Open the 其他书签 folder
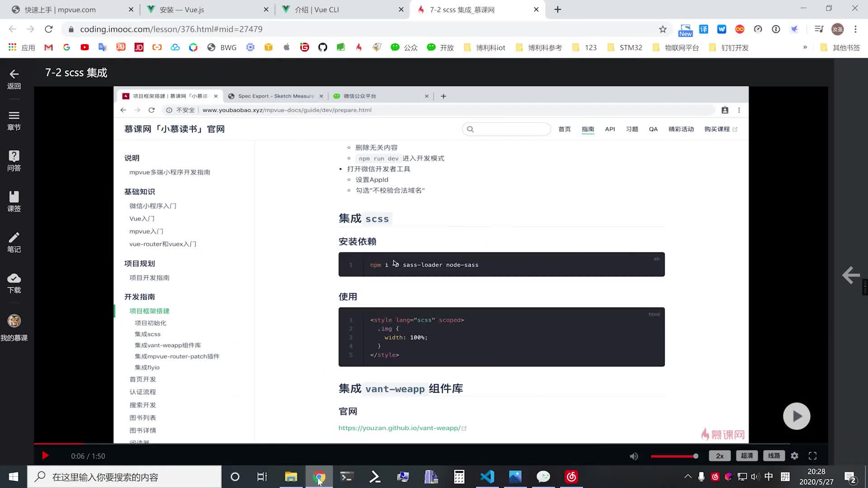Screen dimensions: 868x488 840,47
